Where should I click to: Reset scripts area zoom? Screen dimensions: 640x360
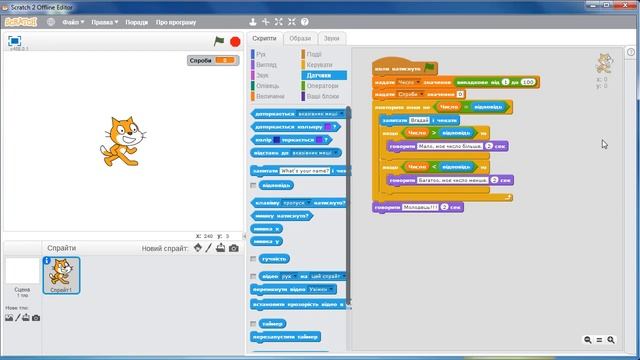tap(599, 340)
